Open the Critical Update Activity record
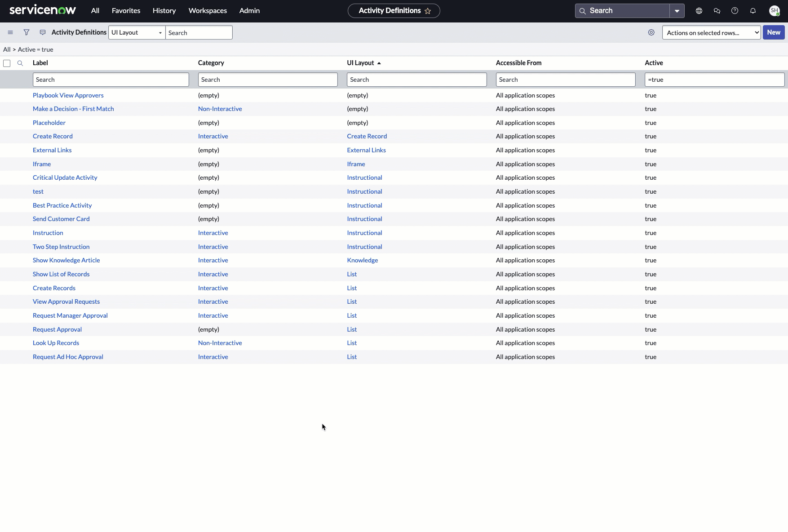 coord(65,177)
